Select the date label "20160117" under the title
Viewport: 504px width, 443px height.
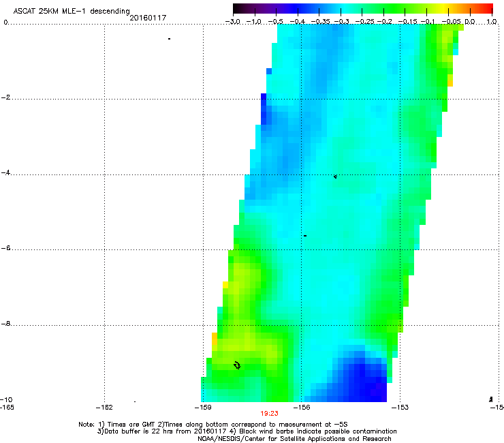click(x=148, y=18)
